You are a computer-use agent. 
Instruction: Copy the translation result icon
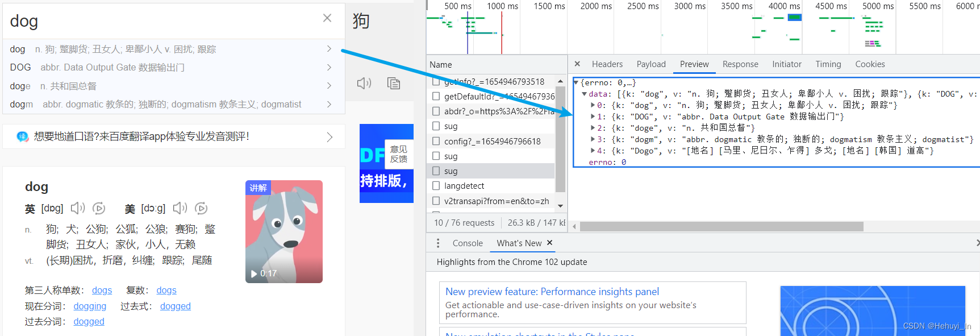point(394,84)
